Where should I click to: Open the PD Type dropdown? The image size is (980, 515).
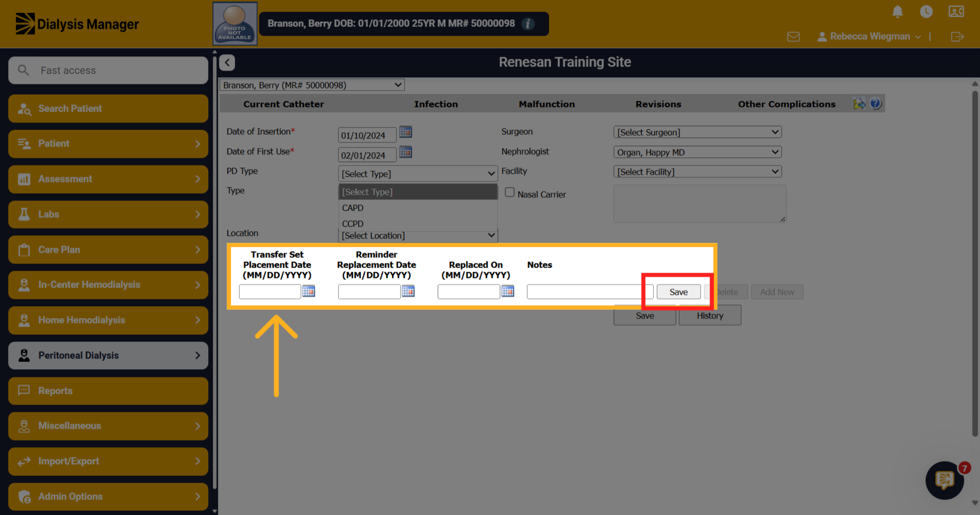pos(418,173)
